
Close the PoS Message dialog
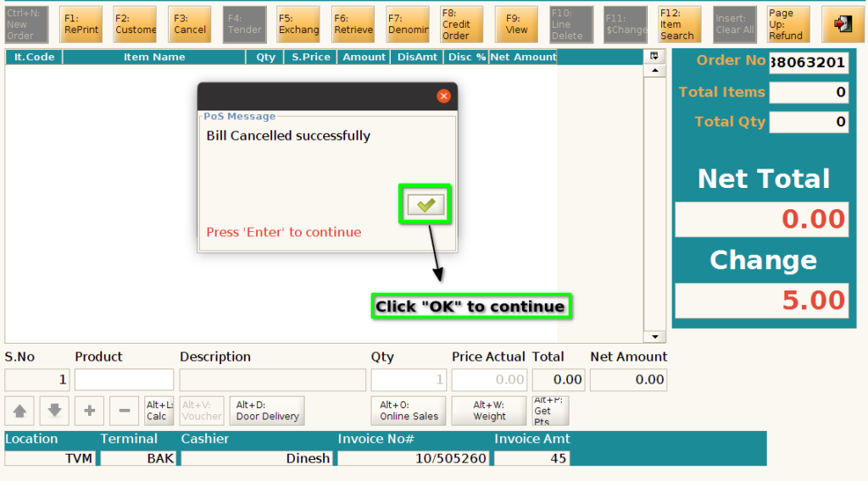point(443,97)
